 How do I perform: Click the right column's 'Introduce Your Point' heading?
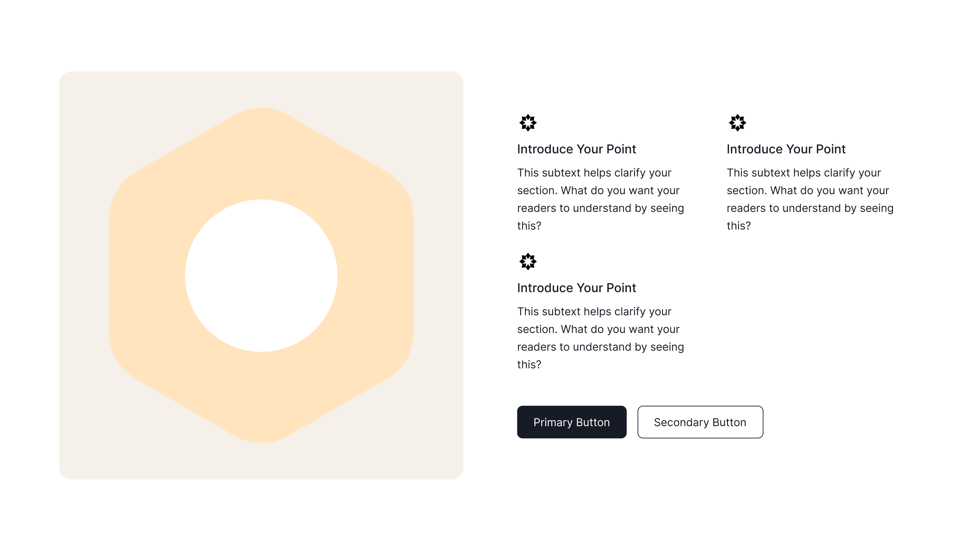pos(785,149)
